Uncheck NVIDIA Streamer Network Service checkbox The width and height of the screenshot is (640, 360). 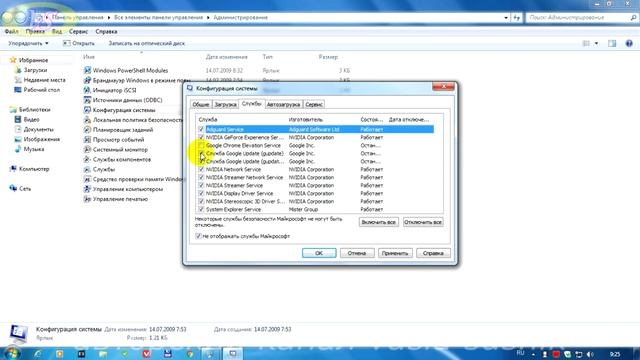pyautogui.click(x=201, y=178)
